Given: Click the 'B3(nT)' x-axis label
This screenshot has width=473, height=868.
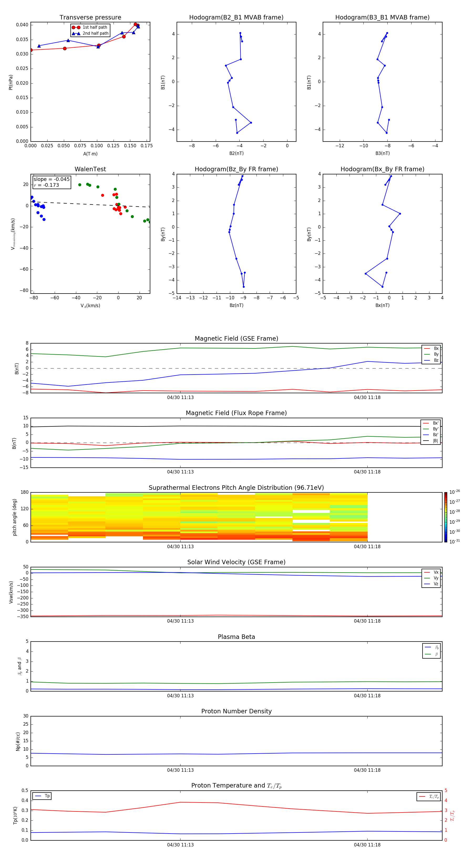Looking at the screenshot, I should click(382, 153).
